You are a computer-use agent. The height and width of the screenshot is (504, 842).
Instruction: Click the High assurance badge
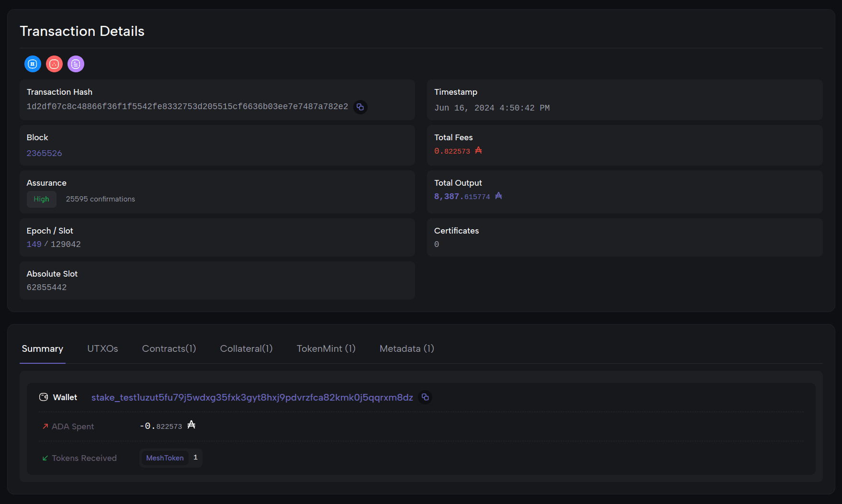point(41,199)
